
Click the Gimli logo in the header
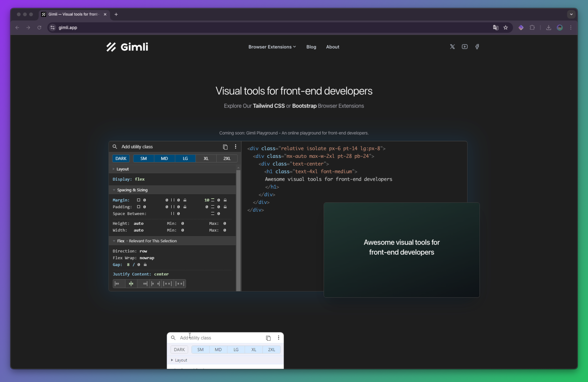pos(127,47)
